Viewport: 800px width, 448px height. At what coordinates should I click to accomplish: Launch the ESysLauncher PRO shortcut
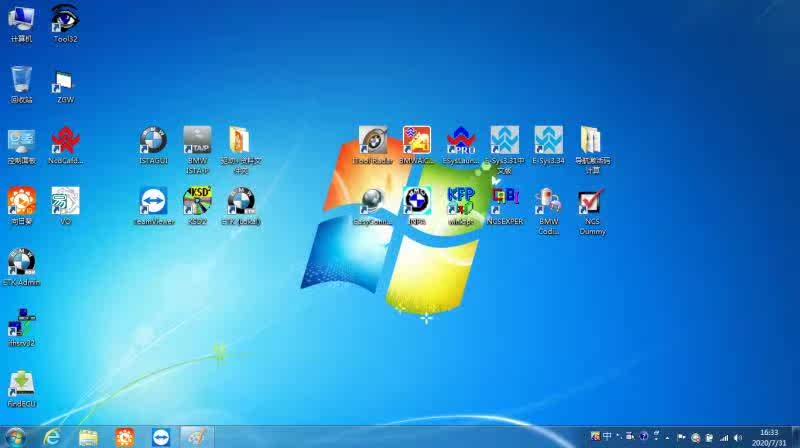[461, 145]
